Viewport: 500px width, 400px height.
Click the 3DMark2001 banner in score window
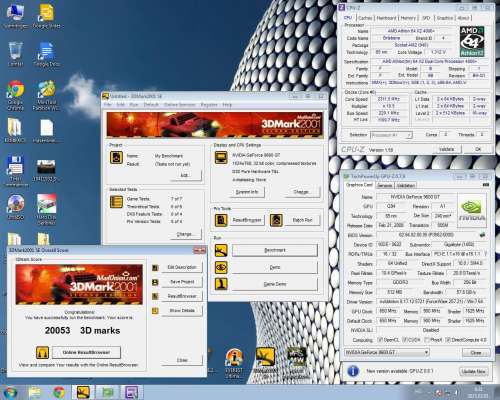(x=79, y=284)
